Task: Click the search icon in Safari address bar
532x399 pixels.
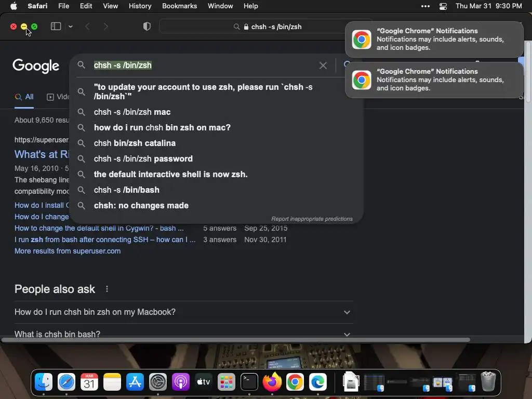Action: (236, 27)
